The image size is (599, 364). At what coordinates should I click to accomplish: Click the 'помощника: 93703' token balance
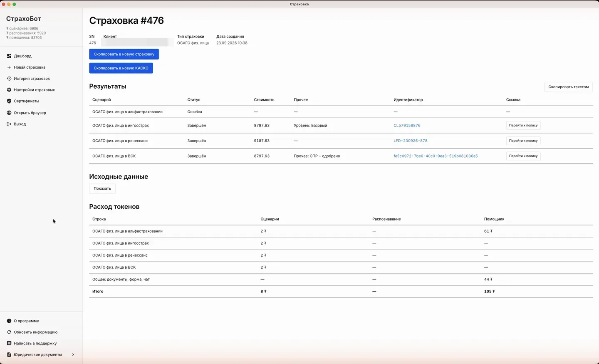pos(24,38)
